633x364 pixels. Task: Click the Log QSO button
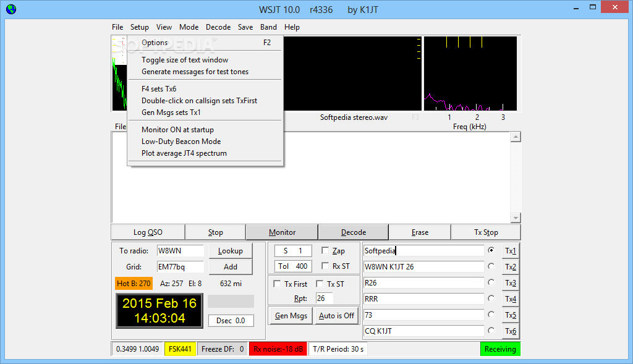click(x=148, y=232)
